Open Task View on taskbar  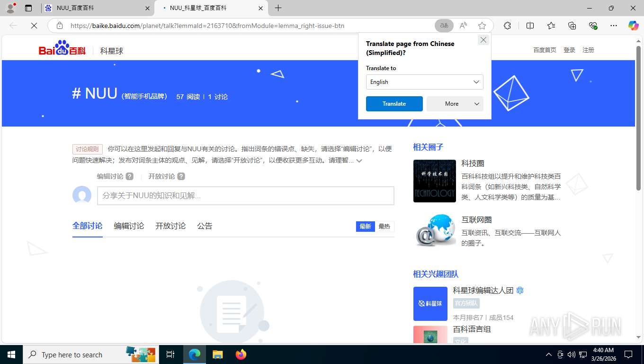(x=170, y=355)
